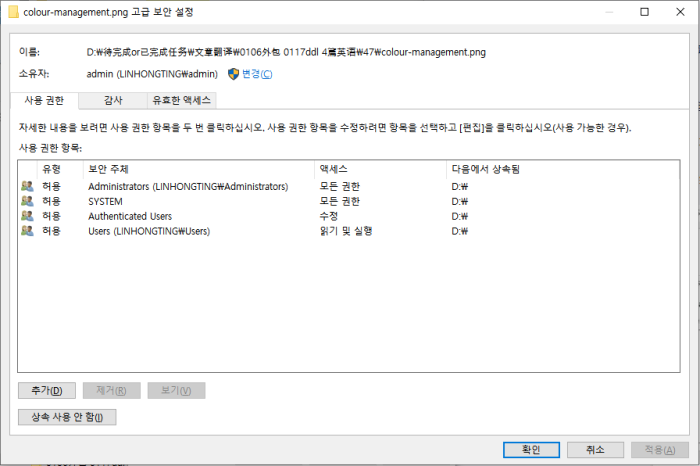Sort by the 다음에서 상속됨 column header

tap(562, 169)
